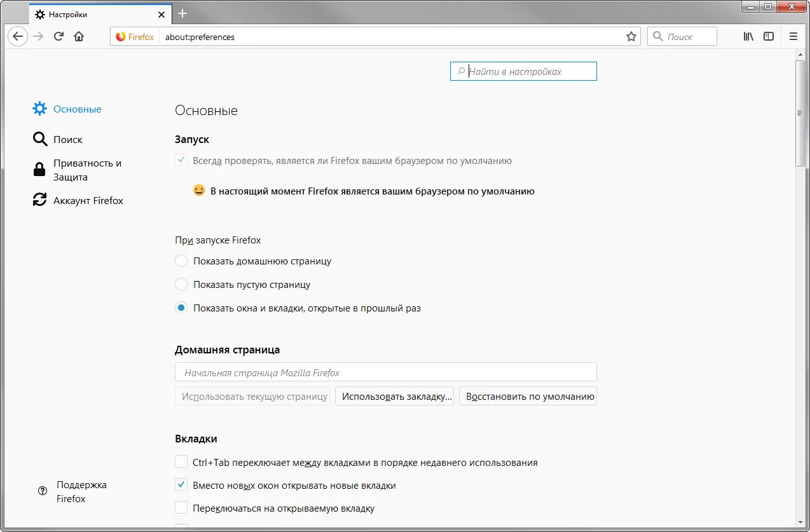The height and width of the screenshot is (532, 810).
Task: Click 'Использовать закладку…' button
Action: [x=394, y=396]
